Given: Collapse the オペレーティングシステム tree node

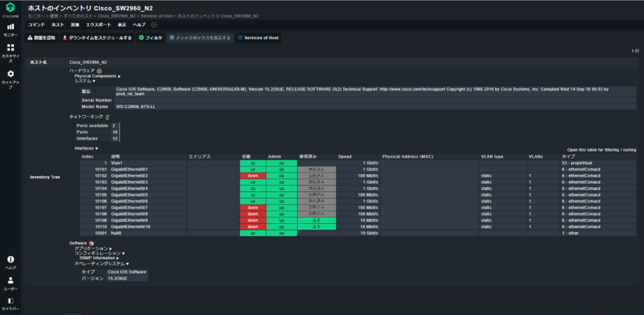Looking at the screenshot, I should (101, 263).
